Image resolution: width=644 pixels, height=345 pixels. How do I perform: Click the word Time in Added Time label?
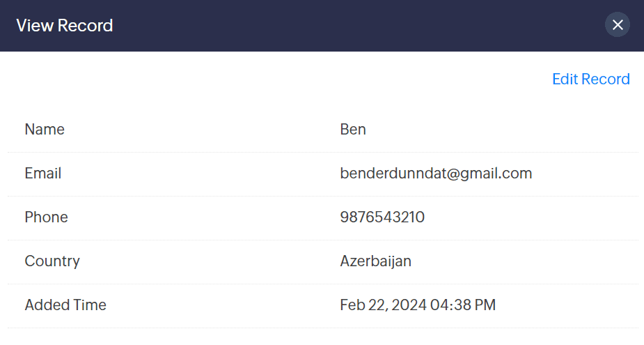click(x=90, y=305)
